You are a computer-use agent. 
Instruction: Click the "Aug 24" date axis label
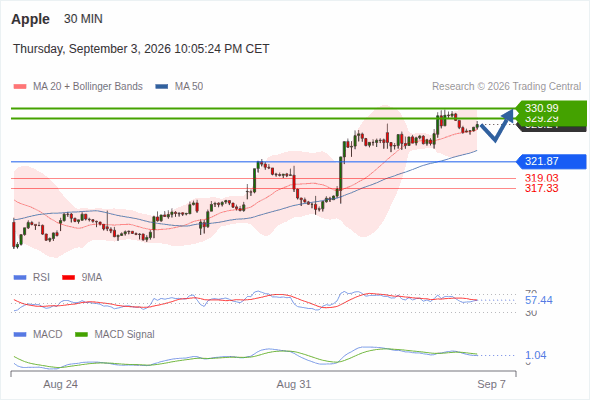click(x=61, y=384)
